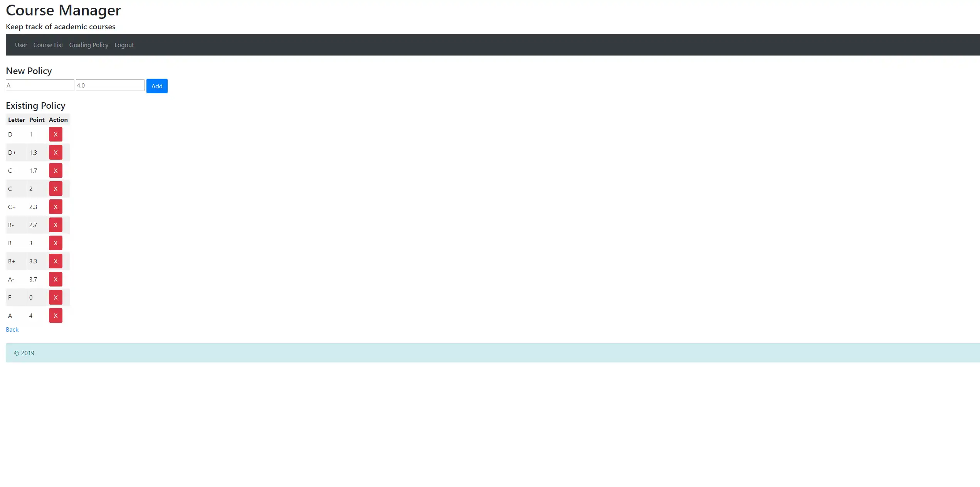Click the X icon next to grade A
This screenshot has height=487, width=980.
pyautogui.click(x=55, y=315)
